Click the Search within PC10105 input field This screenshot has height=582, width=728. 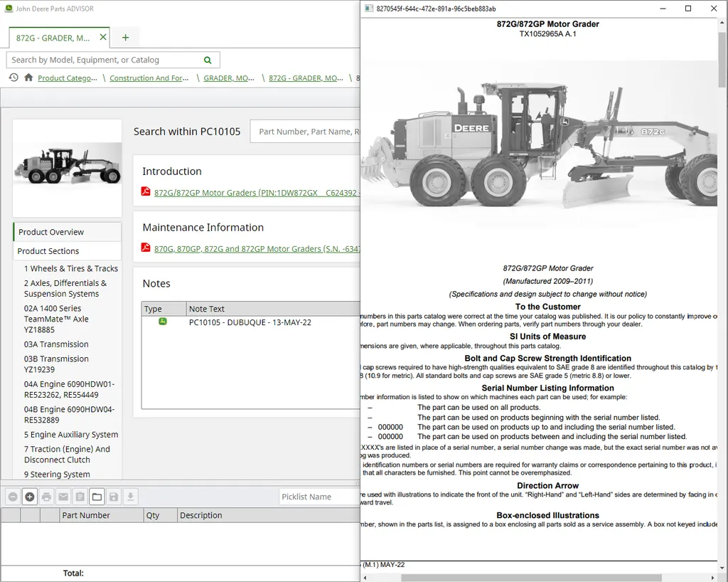click(x=305, y=132)
